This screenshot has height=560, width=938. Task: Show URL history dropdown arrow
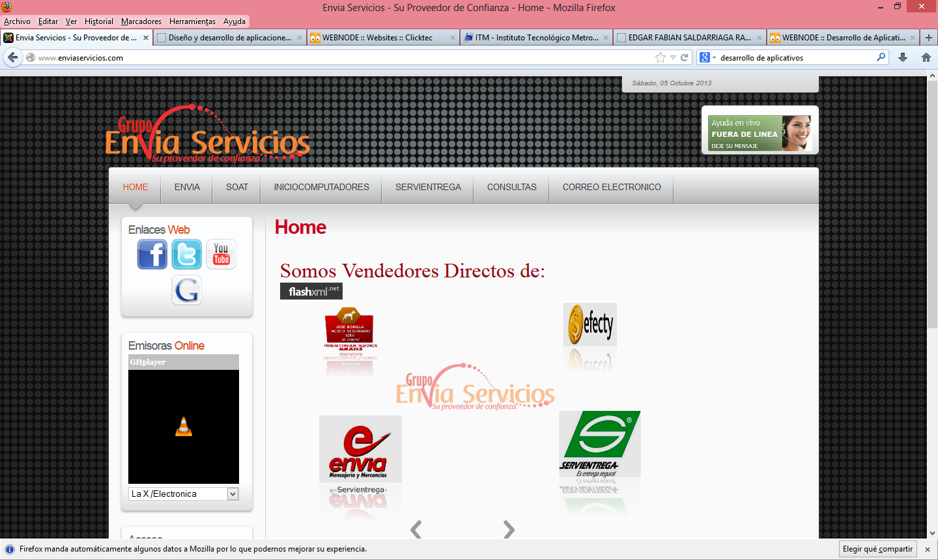673,57
